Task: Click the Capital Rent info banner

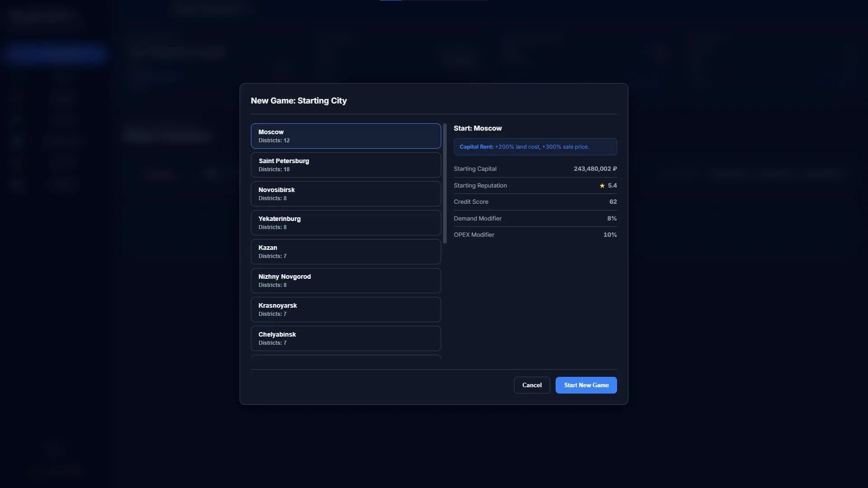Action: tap(535, 147)
